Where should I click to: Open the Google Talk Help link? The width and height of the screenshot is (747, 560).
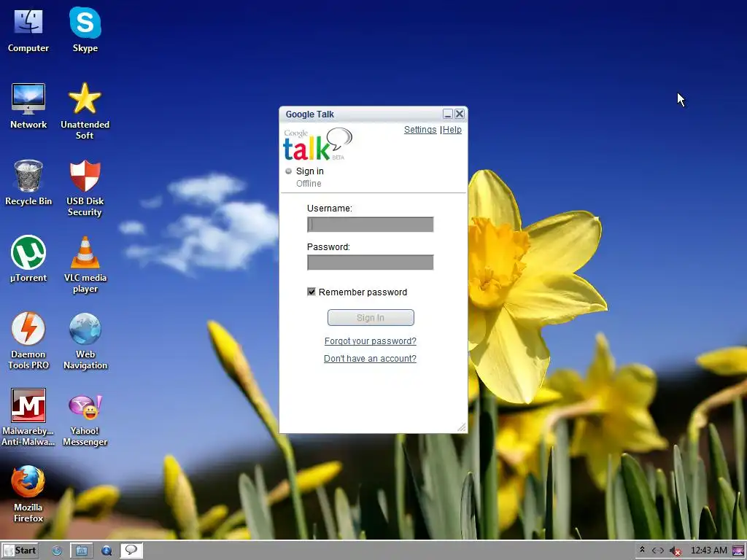(x=452, y=130)
